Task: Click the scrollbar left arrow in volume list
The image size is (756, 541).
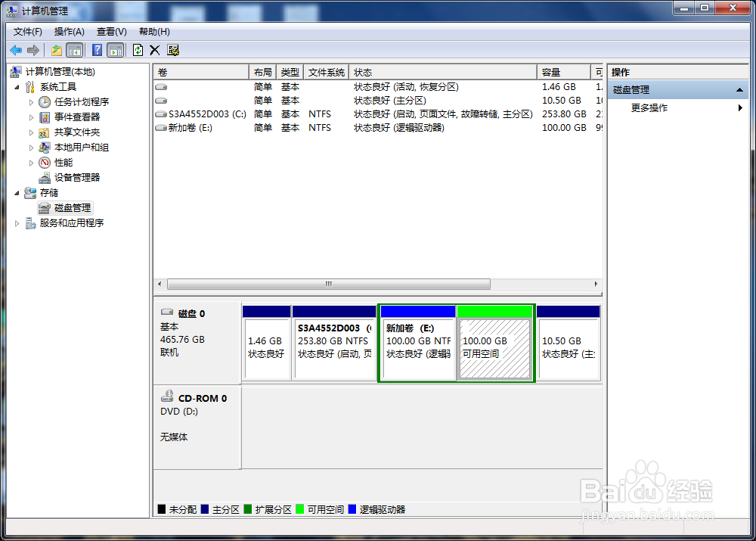Action: tap(160, 284)
